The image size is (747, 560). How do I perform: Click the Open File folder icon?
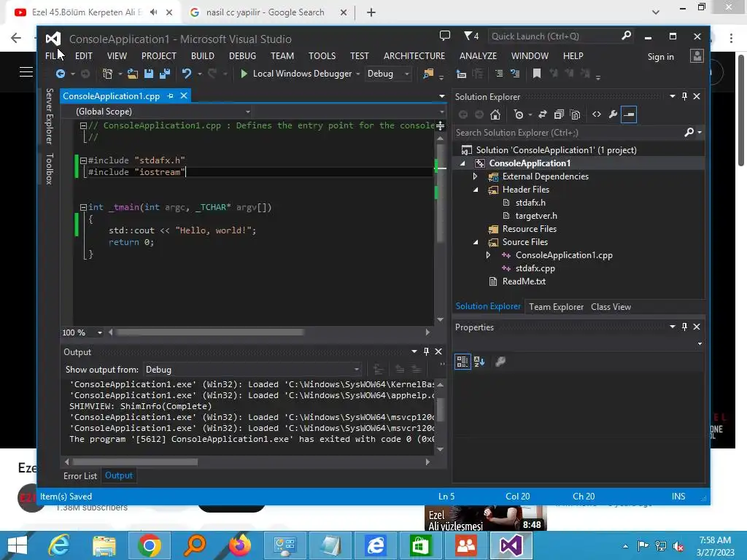coord(133,74)
